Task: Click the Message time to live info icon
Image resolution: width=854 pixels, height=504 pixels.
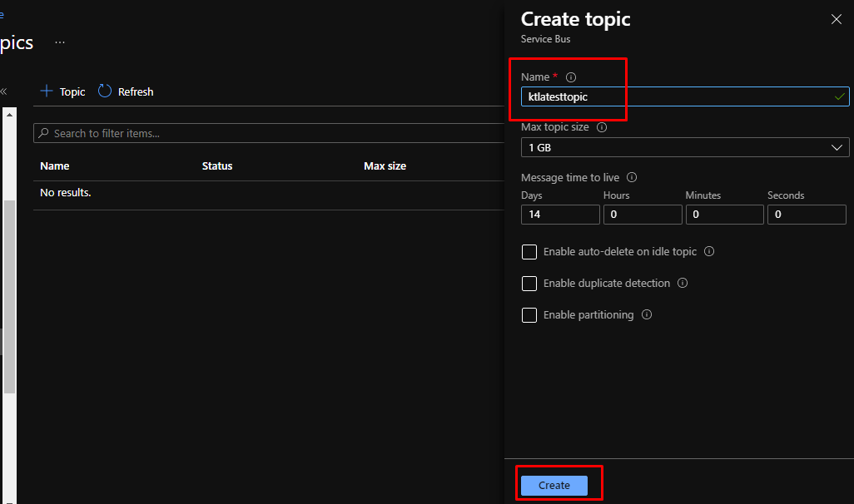Action: point(632,177)
